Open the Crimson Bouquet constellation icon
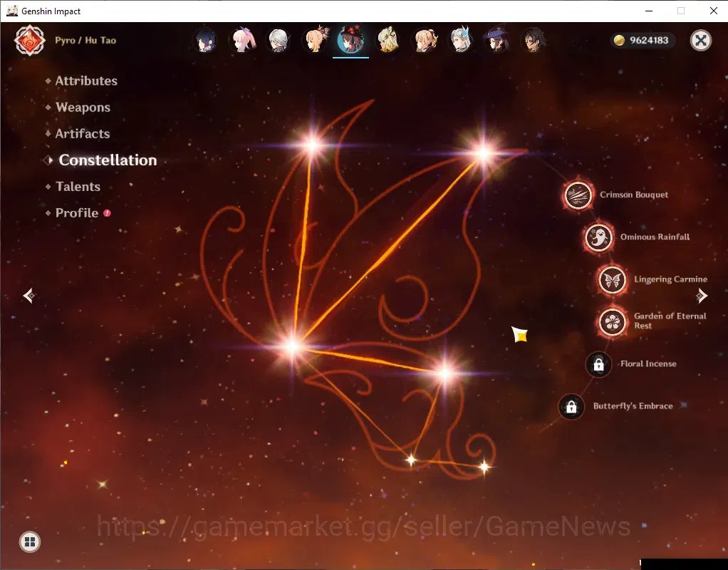 pos(578,195)
